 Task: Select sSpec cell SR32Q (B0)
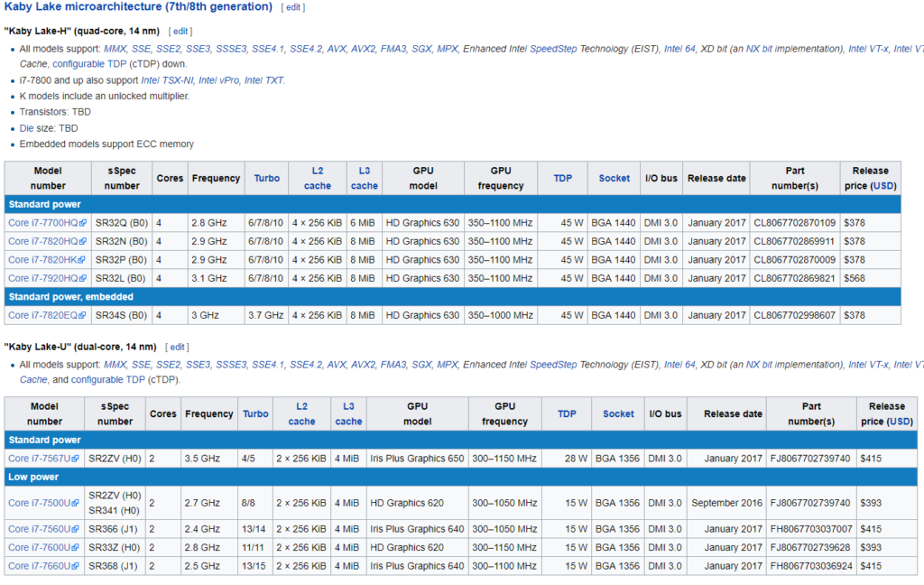pos(121,223)
